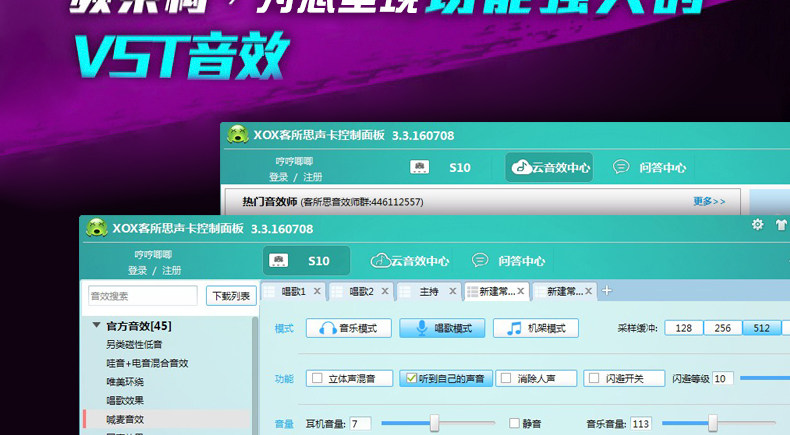Select 唯美环绕 effect
The image size is (790, 435).
[x=125, y=382]
